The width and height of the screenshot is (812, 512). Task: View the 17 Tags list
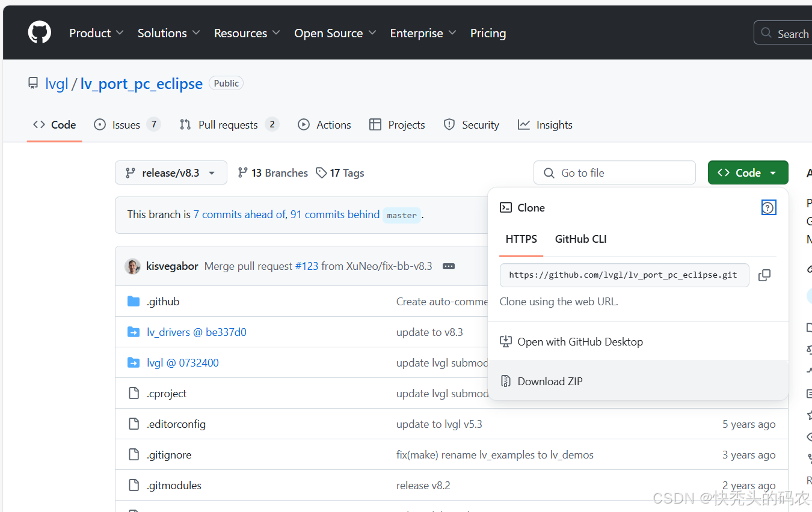point(340,172)
